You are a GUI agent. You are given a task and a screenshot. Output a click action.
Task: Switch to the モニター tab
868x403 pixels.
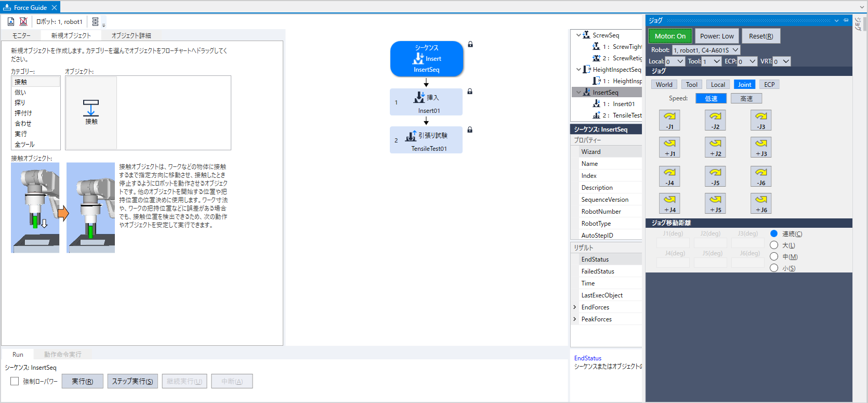[21, 35]
